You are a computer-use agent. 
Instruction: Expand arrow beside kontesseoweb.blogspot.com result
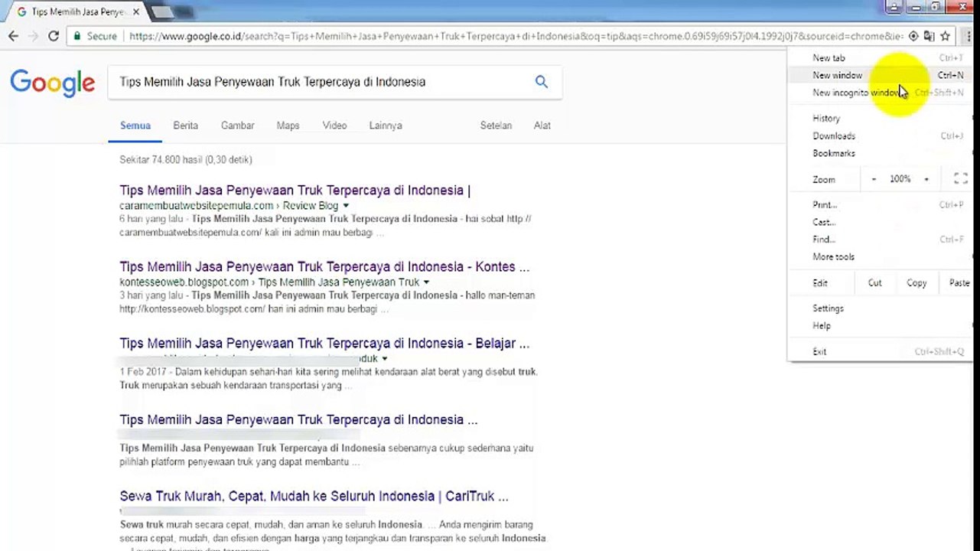[426, 282]
